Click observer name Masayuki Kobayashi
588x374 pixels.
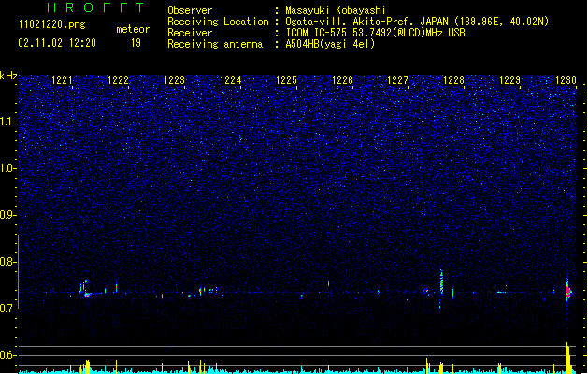click(336, 10)
